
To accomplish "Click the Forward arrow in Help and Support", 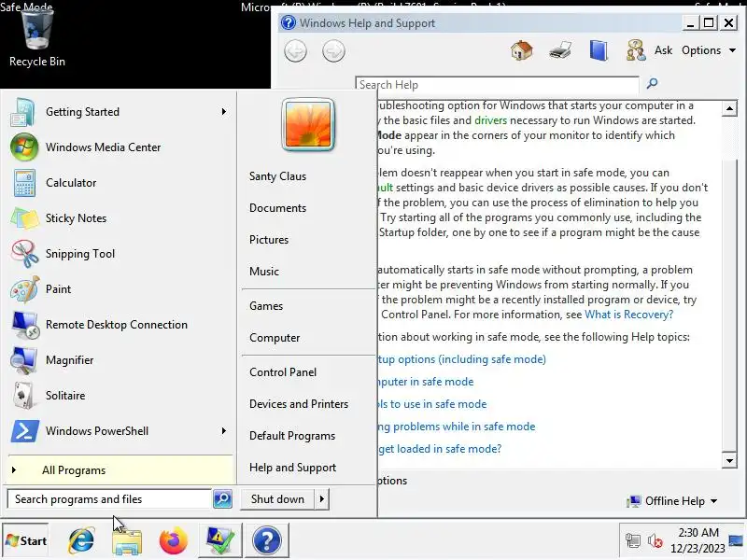I will [x=333, y=51].
